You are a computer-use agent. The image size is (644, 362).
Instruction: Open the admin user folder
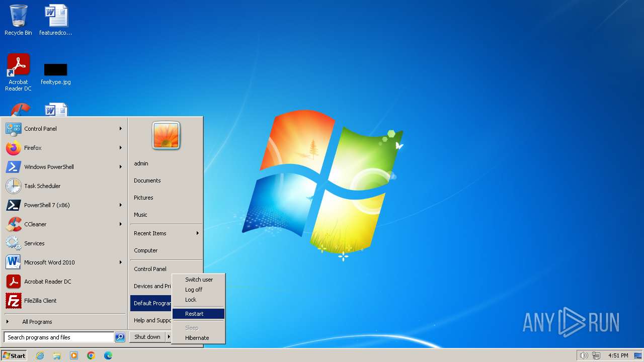(166, 163)
